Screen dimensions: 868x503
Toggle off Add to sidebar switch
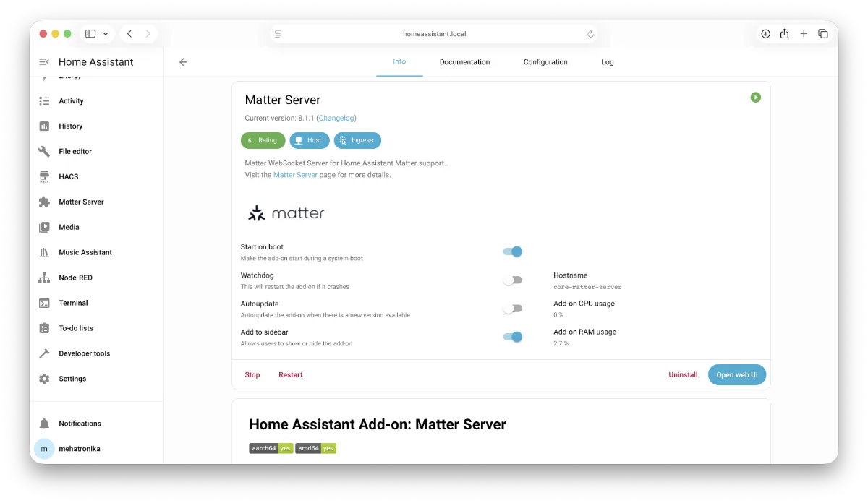point(513,337)
